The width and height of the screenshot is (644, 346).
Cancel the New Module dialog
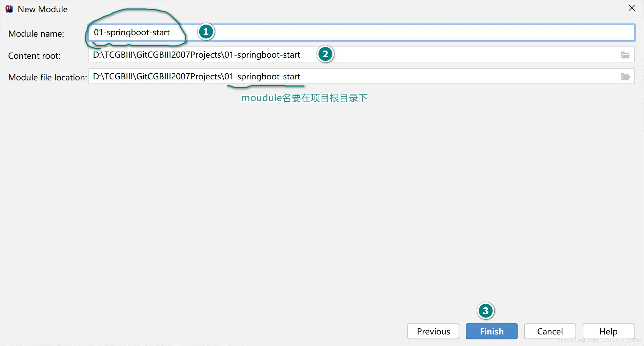[x=550, y=331]
